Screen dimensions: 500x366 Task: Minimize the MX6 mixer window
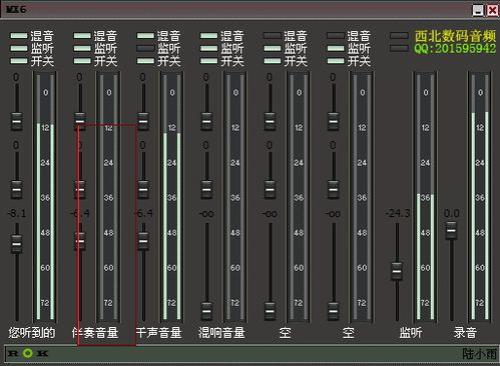478,10
